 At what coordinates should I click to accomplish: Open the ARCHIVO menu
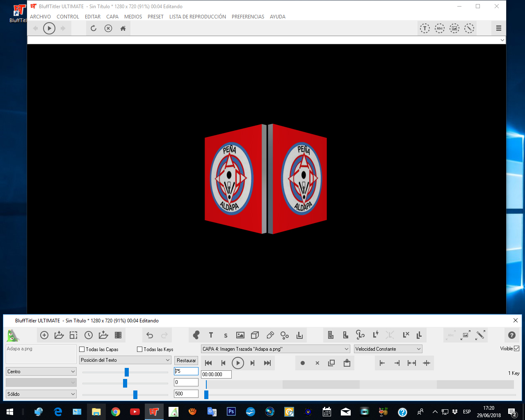40,17
